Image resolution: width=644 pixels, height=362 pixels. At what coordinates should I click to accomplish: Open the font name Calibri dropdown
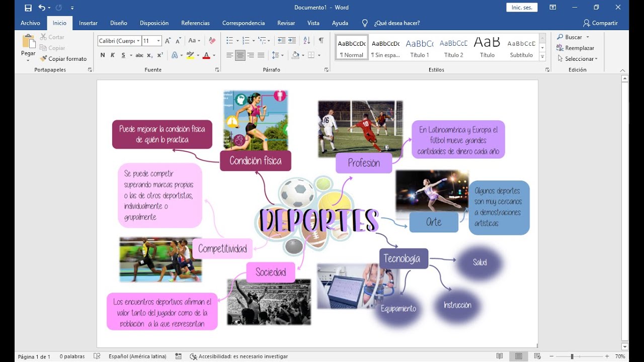pyautogui.click(x=138, y=41)
